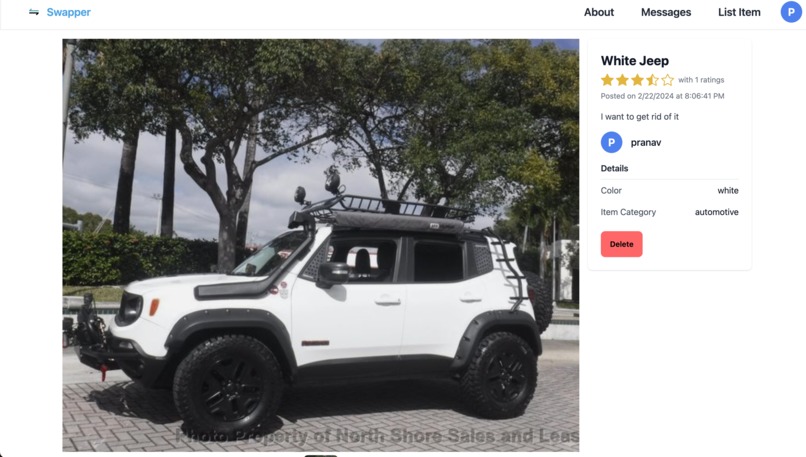Delete the White Jeep listing
Screen dimensions: 806x457
[x=621, y=244]
